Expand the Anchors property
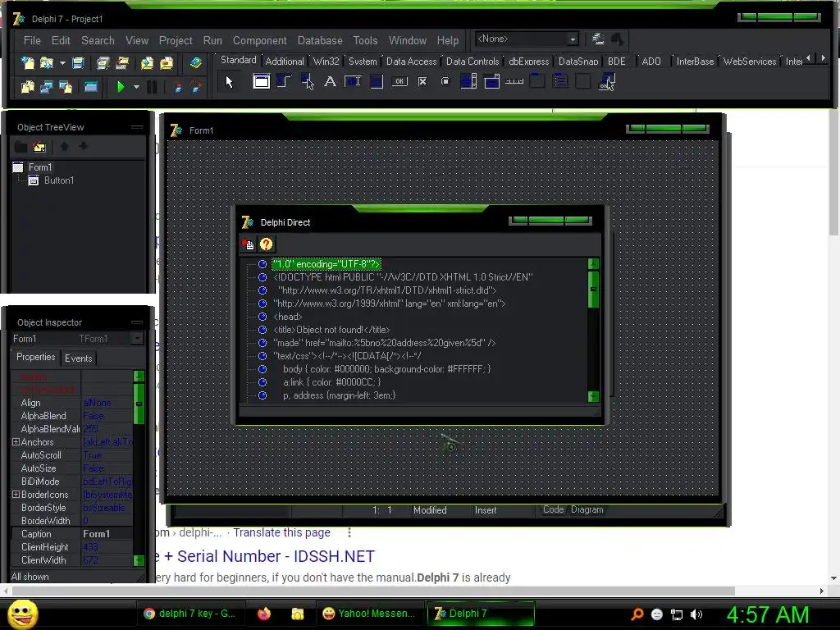Screen dimensions: 840x630 16,442
